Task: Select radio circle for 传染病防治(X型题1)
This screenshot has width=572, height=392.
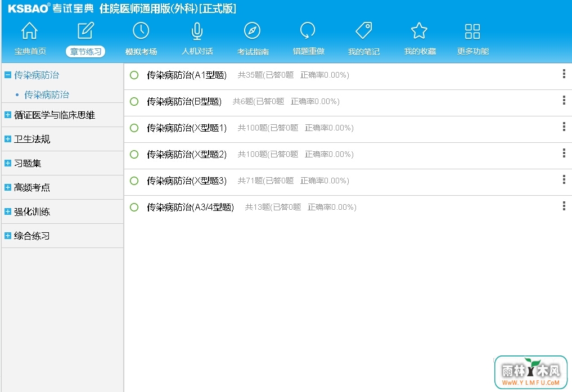Action: point(134,128)
